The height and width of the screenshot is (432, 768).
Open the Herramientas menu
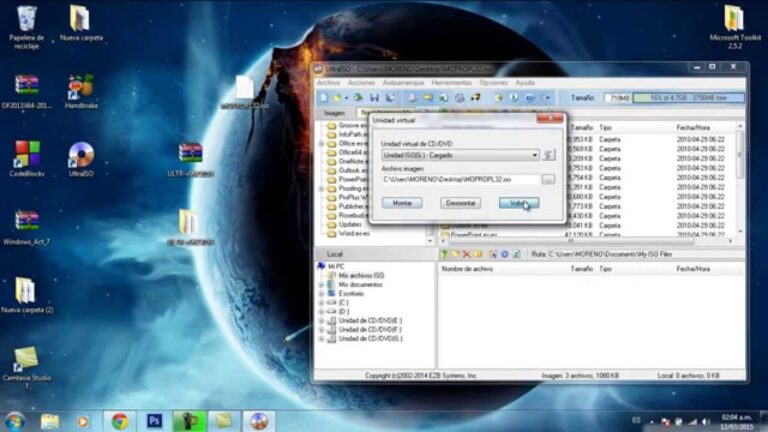point(452,83)
